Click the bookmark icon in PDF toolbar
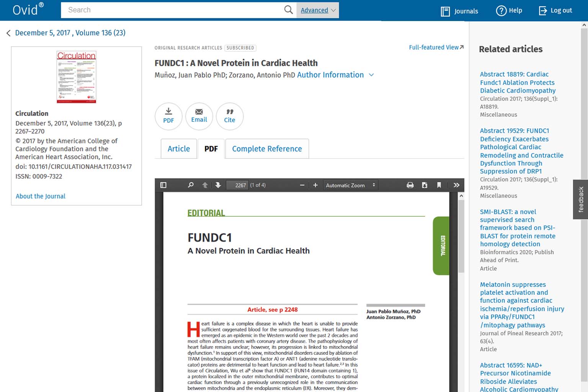Viewport: 588px width, 392px height. pyautogui.click(x=439, y=185)
